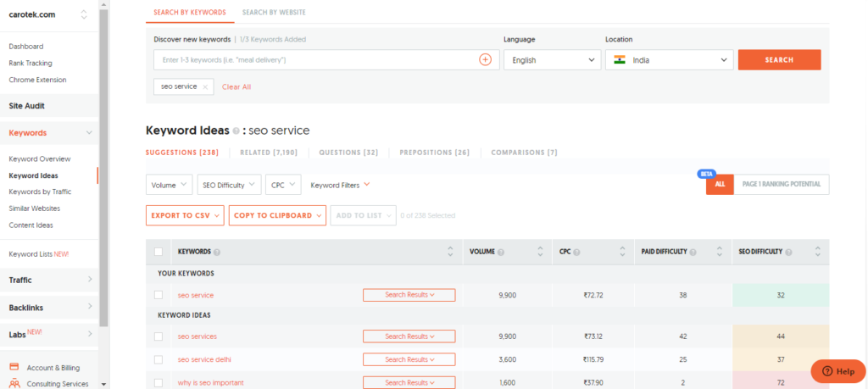Sort the CPC column using arrows
Screen dimensions: 868x389
pyautogui.click(x=620, y=252)
